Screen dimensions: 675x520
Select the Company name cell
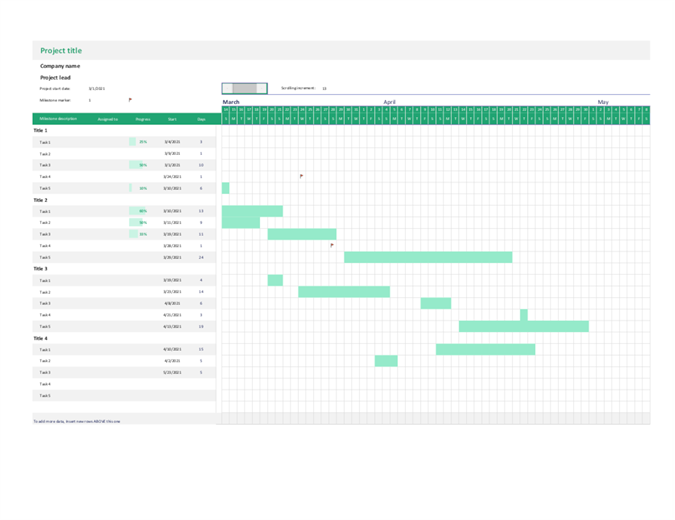click(60, 66)
